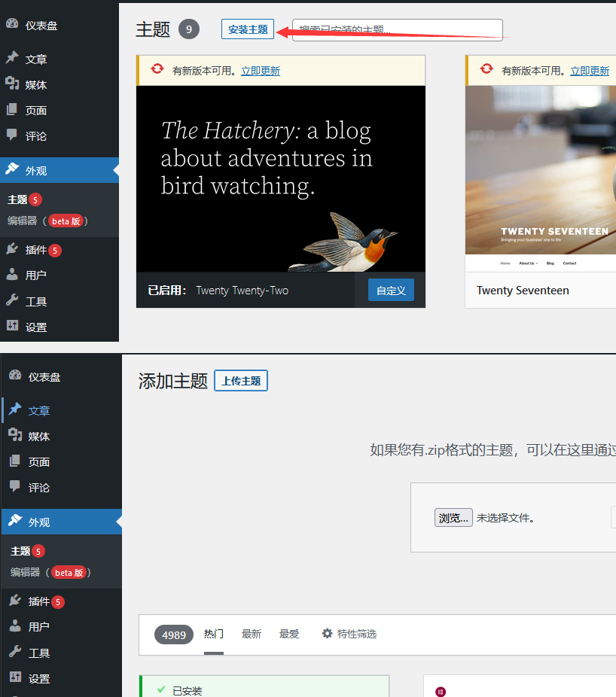Click the 浏览 file browse button
This screenshot has width=616, height=697.
coord(453,517)
